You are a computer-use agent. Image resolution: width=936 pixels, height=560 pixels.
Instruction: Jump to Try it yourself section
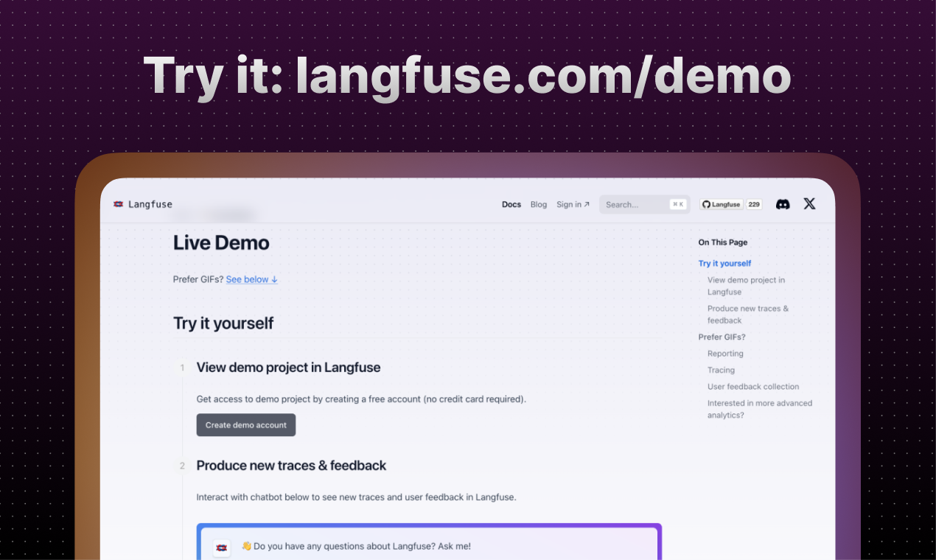(x=724, y=263)
